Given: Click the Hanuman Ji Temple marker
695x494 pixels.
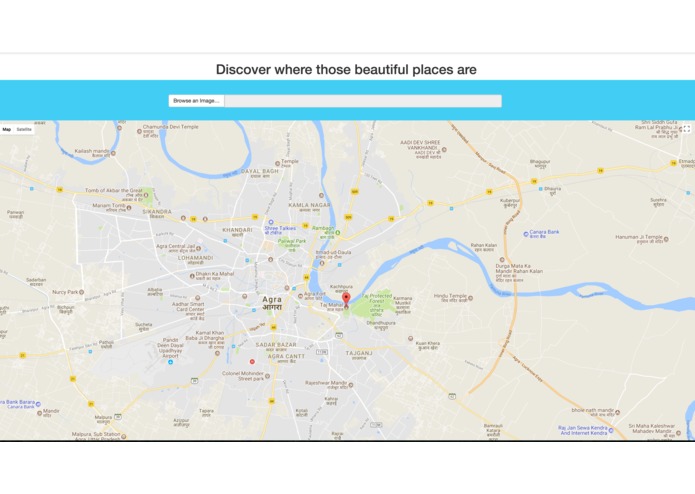Looking at the screenshot, I should (x=666, y=239).
